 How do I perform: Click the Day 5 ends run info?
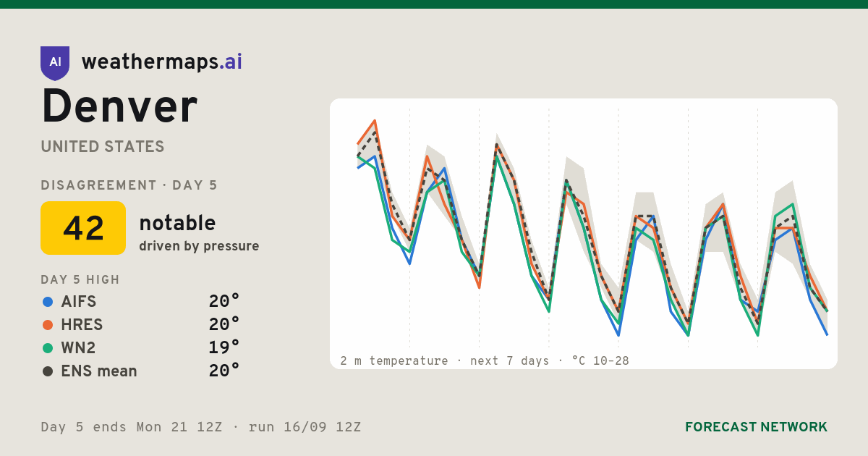(201, 427)
